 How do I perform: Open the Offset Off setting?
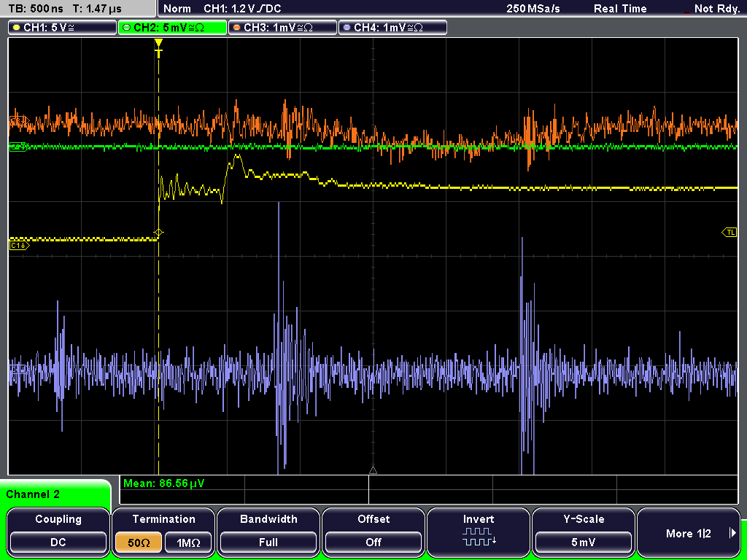coord(373,542)
